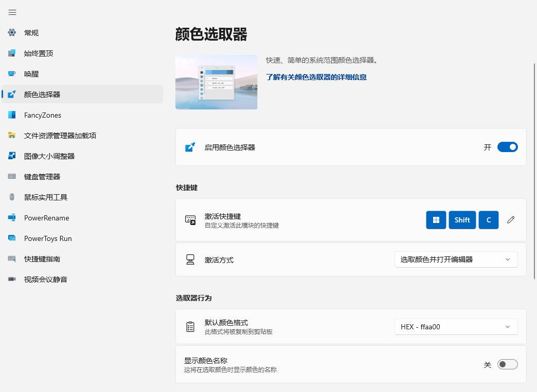This screenshot has width=537, height=392.
Task: Click the 快捷键指南 sidebar icon
Action: (12, 258)
